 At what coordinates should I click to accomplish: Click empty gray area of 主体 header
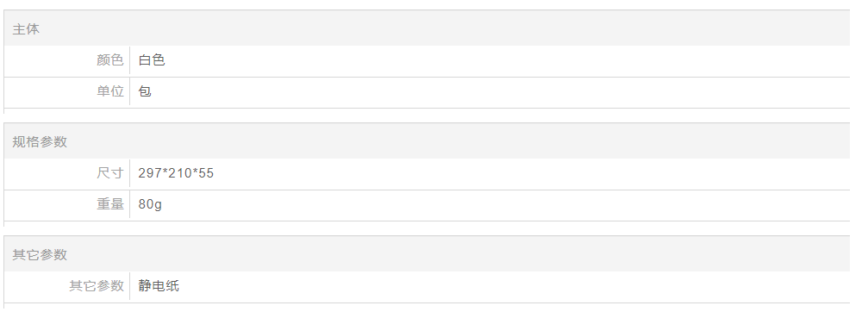point(443,29)
